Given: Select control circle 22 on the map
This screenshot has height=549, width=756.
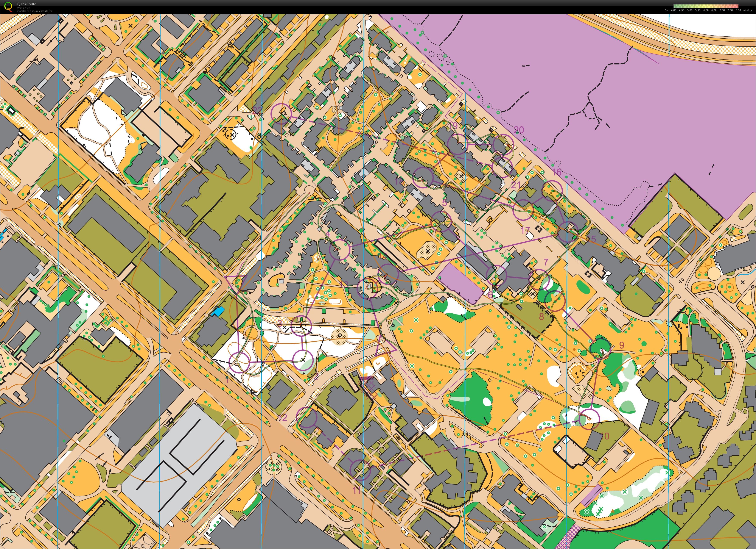Looking at the screenshot, I should tap(281, 114).
